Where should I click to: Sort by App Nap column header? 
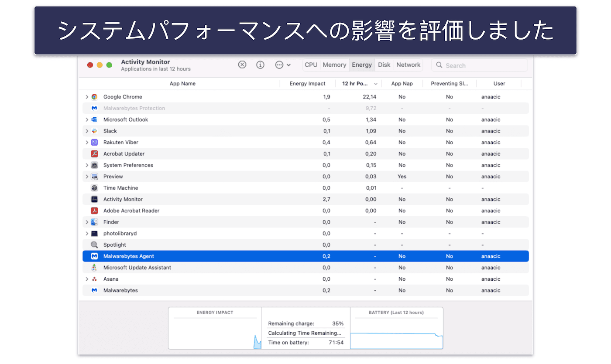click(402, 84)
